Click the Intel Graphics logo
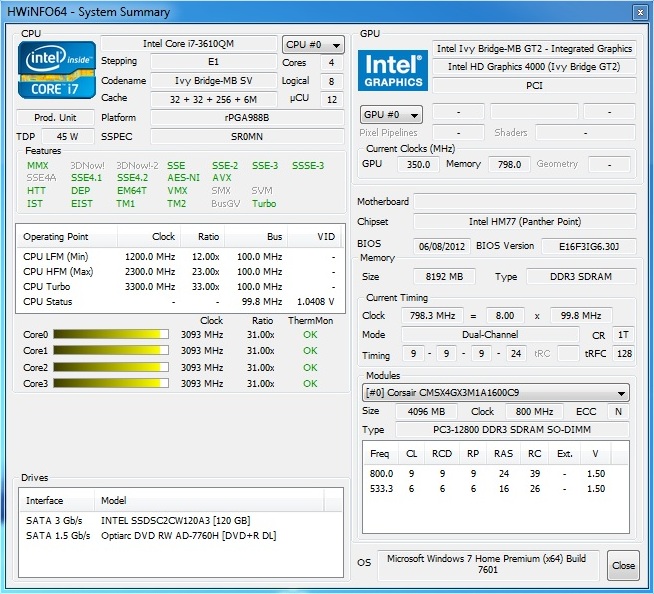The height and width of the screenshot is (594, 654). (393, 70)
